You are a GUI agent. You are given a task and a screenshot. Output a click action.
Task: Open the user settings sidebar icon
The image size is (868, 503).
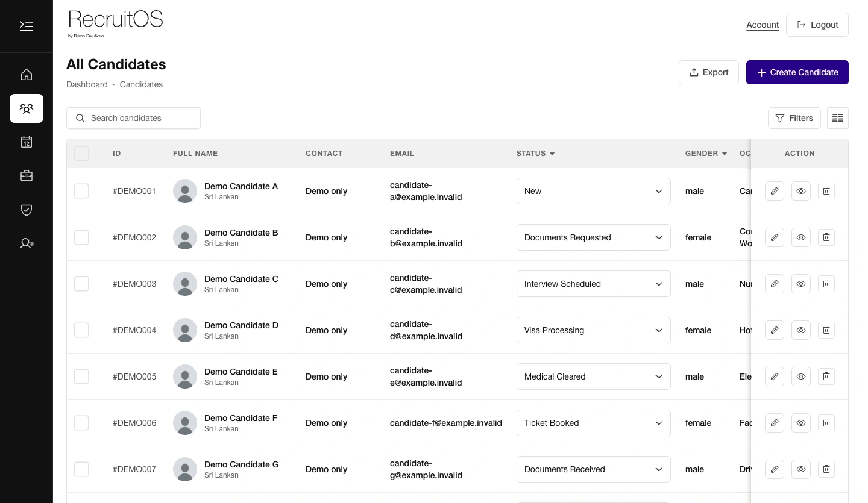(x=27, y=243)
